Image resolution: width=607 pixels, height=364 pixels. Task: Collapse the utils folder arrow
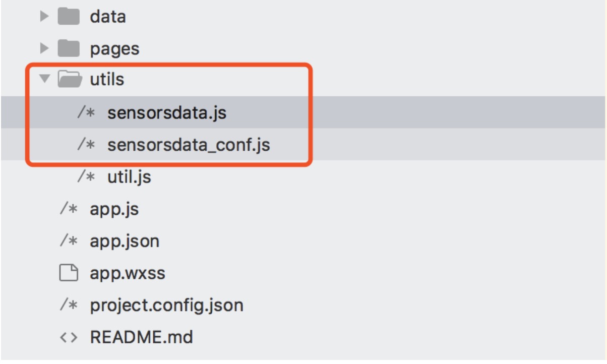pyautogui.click(x=44, y=79)
